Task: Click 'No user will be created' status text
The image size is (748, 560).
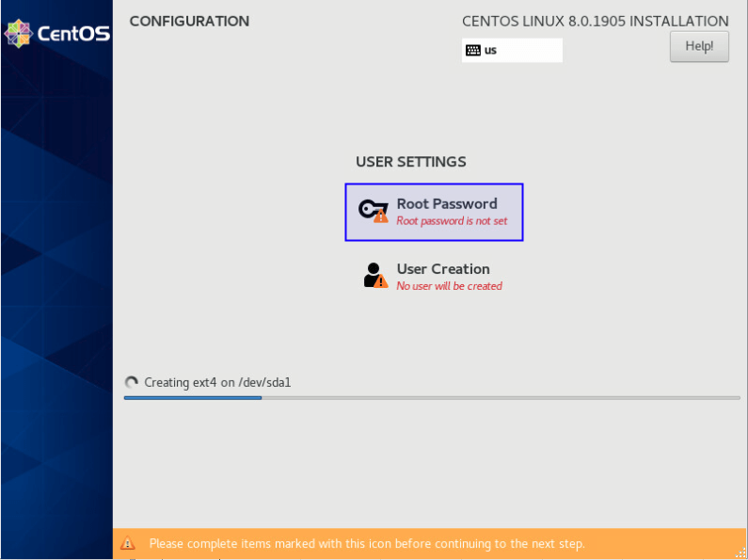Action: [x=449, y=286]
